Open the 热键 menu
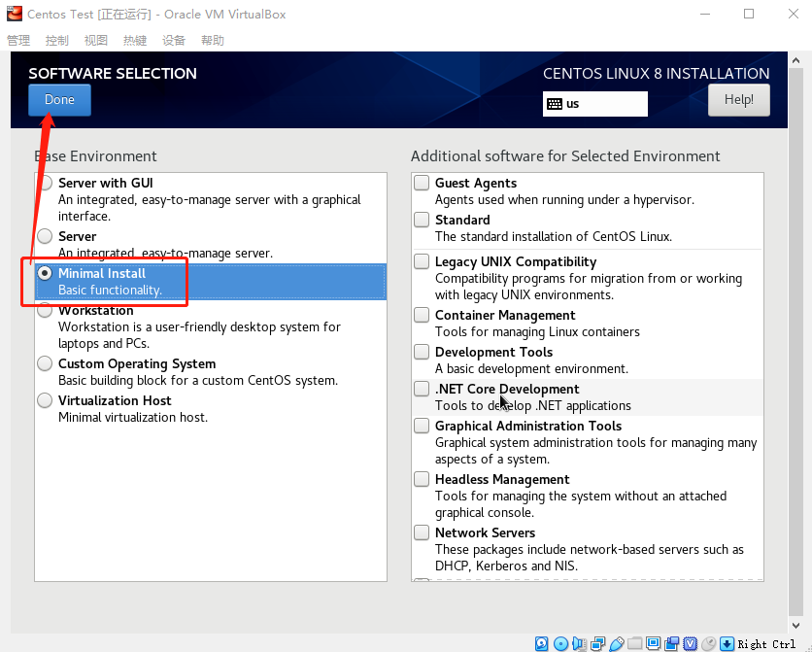The height and width of the screenshot is (652, 812). tap(135, 41)
